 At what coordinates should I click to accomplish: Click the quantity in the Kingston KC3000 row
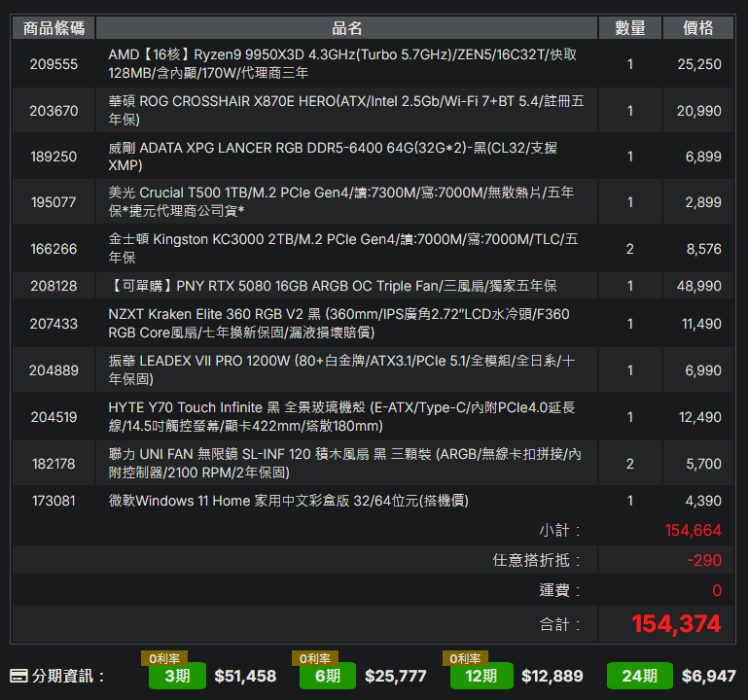coord(629,249)
